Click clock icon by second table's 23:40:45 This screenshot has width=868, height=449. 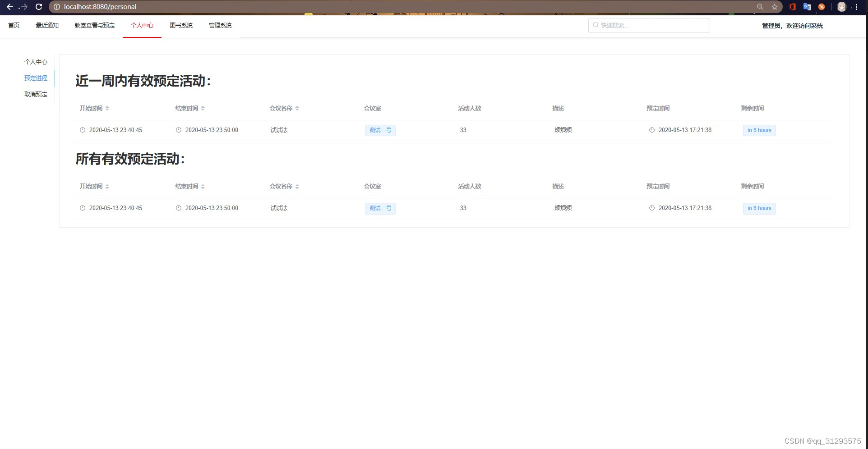point(83,208)
